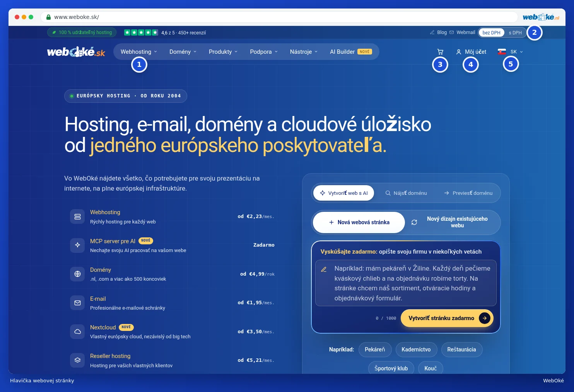Choose Nová webová stránka option
Screen dimensions: 574x392
[359, 222]
